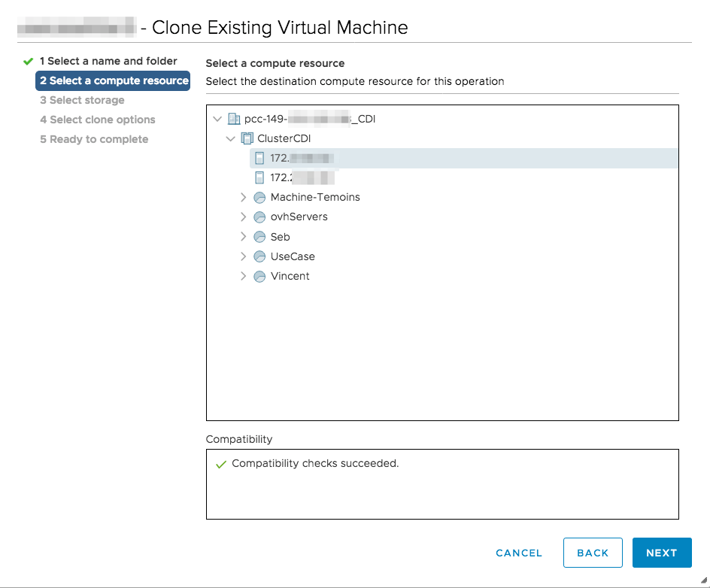The height and width of the screenshot is (588, 710).
Task: Click the Seb resource pool icon
Action: [x=259, y=236]
